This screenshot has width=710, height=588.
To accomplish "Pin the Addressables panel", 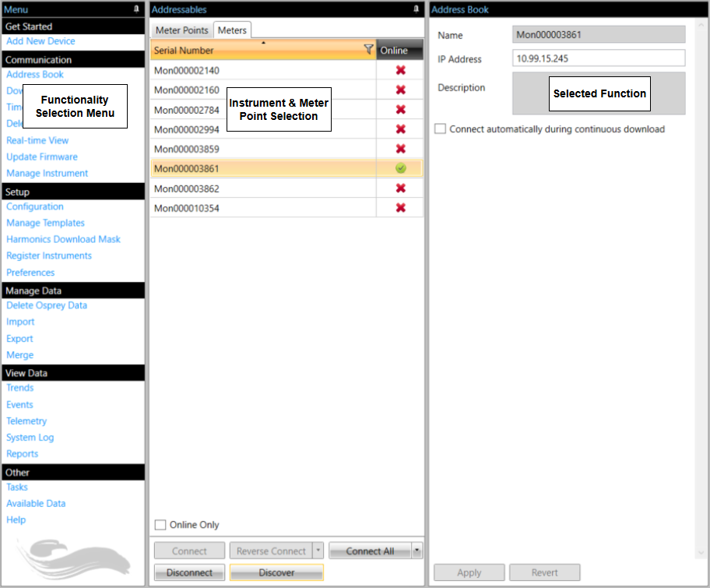I will coord(417,9).
